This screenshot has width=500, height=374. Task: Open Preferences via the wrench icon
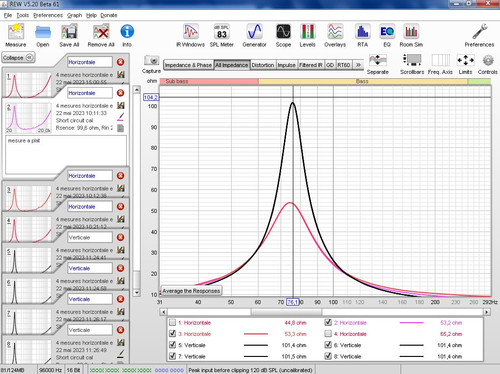(x=479, y=32)
